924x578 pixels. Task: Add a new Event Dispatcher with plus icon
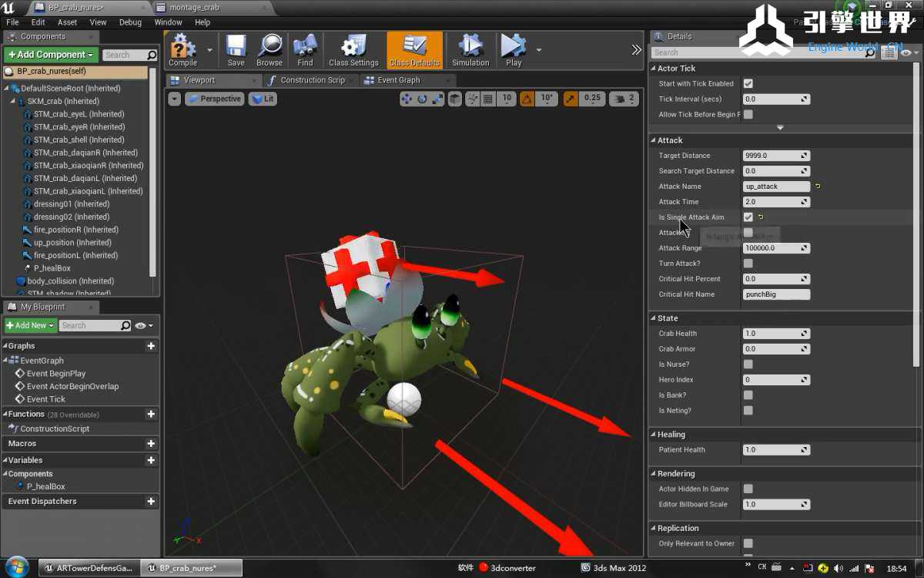[151, 502]
